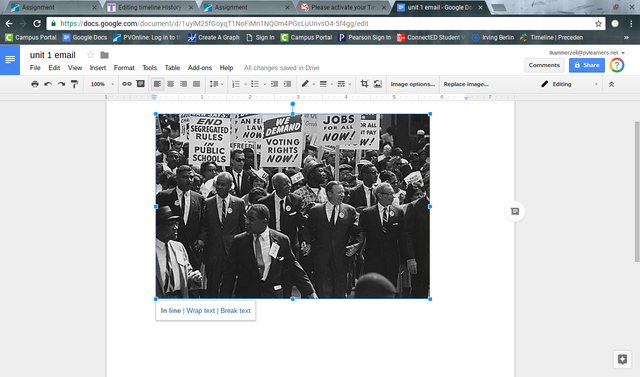
Task: Rename the document title unit 1 email
Action: click(x=53, y=55)
